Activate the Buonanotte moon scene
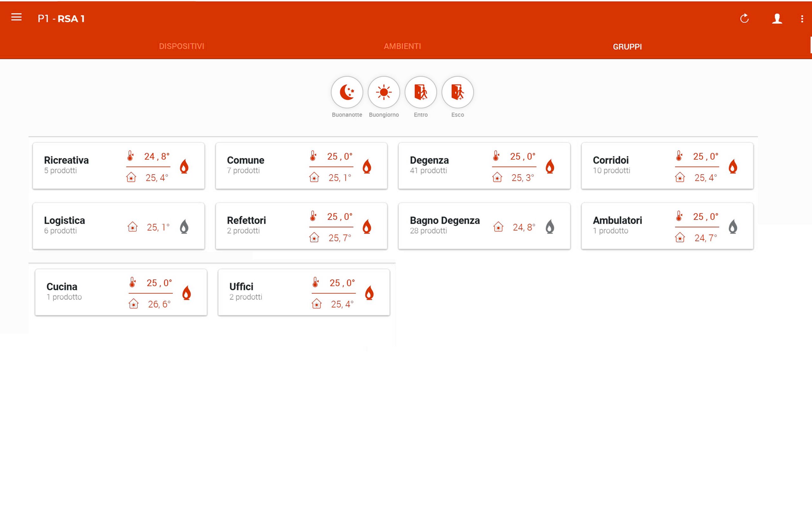This screenshot has width=812, height=531. pos(347,92)
